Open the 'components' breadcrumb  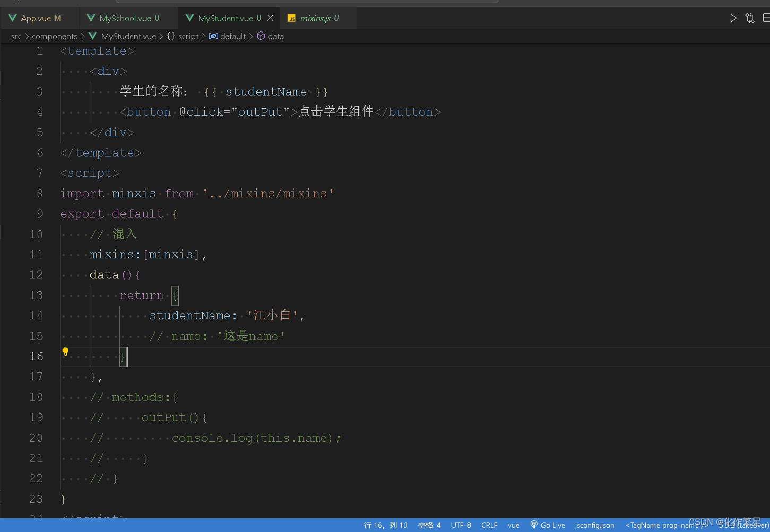(x=55, y=36)
